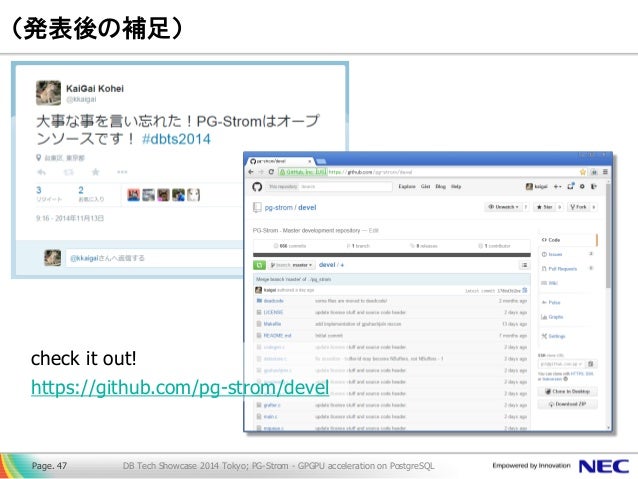Viewport: 638px width, 479px height.
Task: Bookmark the page with the star icon in the address bar
Action: click(583, 172)
